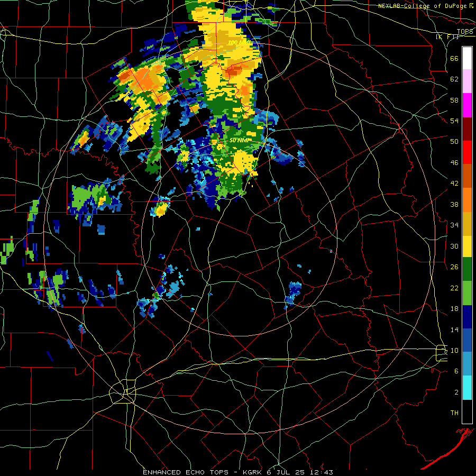Click the light green legend swatch
Image resolution: width=476 pixels, height=476 pixels.
pyautogui.click(x=467, y=293)
